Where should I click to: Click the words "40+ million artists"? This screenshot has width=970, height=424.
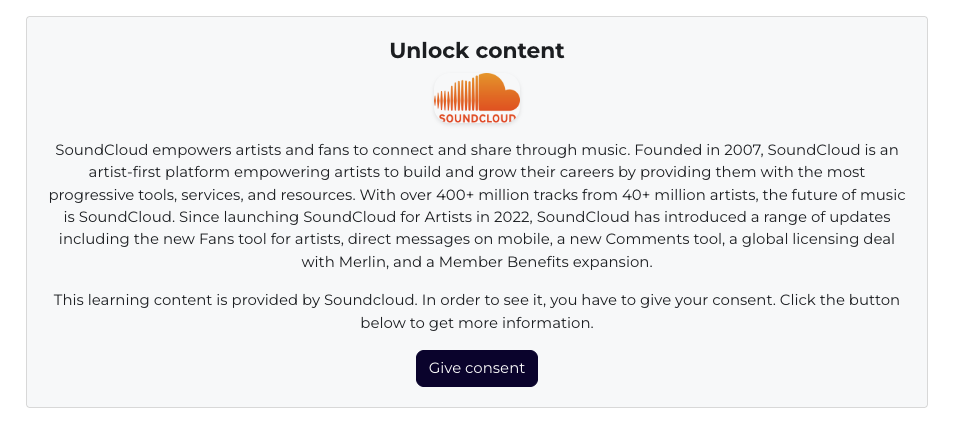[x=643, y=194]
